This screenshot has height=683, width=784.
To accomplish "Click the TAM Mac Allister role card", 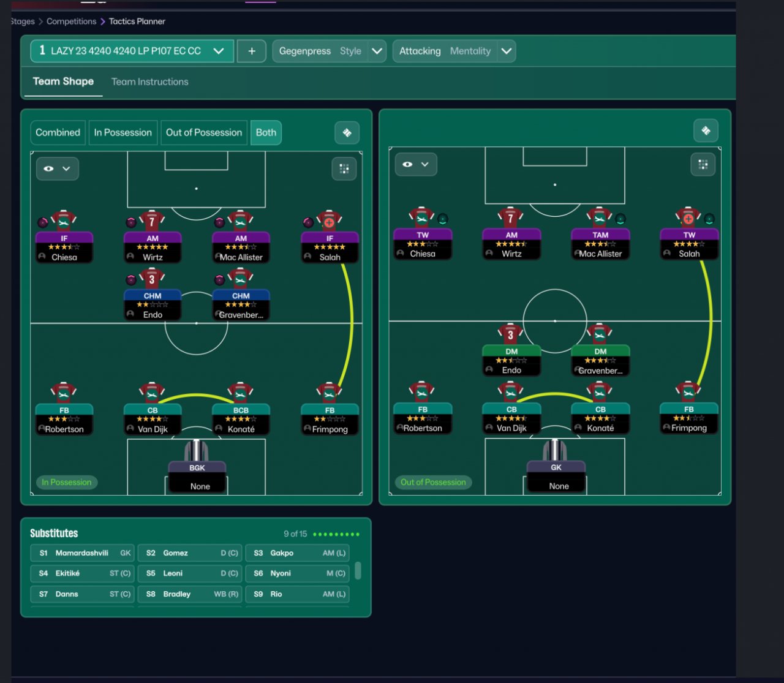I will (600, 244).
